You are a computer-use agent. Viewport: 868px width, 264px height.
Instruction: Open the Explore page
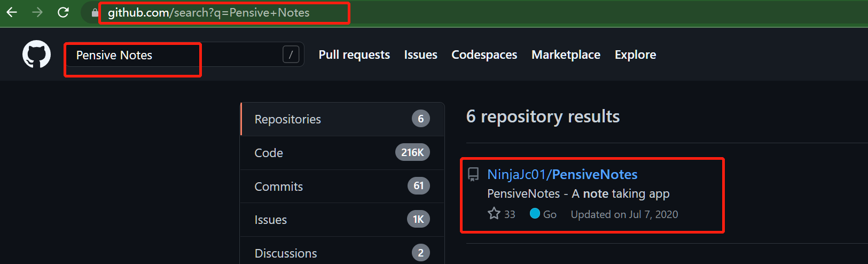point(635,55)
